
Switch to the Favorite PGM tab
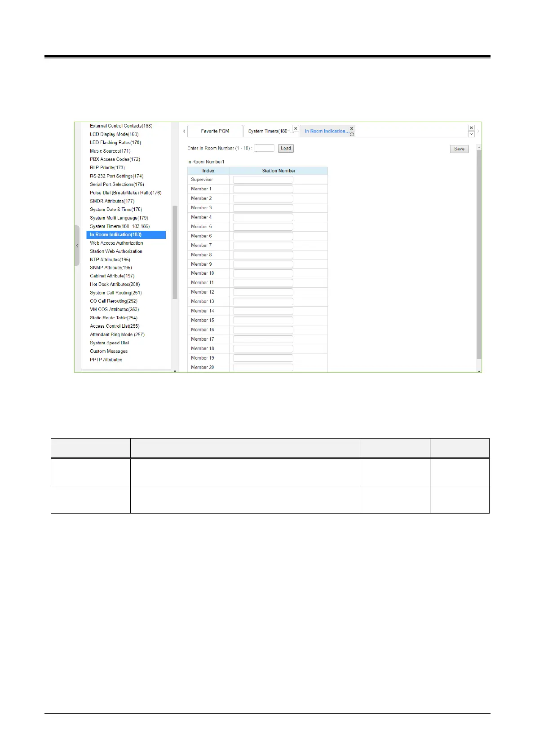coord(215,131)
